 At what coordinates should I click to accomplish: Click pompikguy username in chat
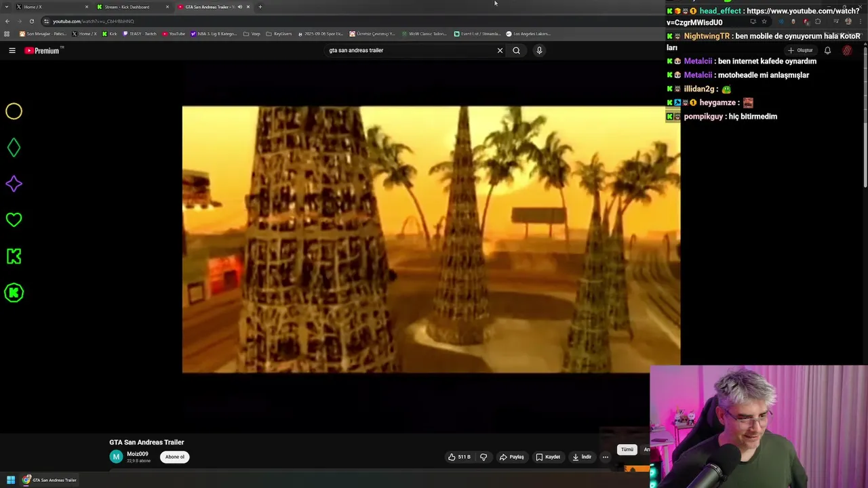click(x=703, y=117)
